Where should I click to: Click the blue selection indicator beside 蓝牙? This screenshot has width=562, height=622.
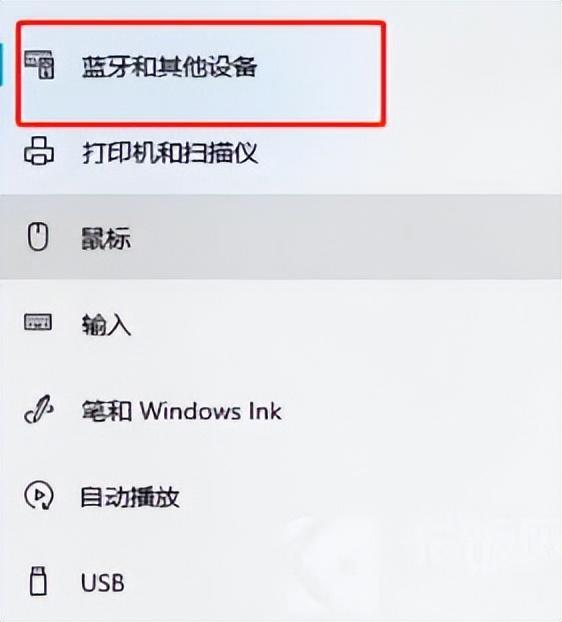click(1, 65)
